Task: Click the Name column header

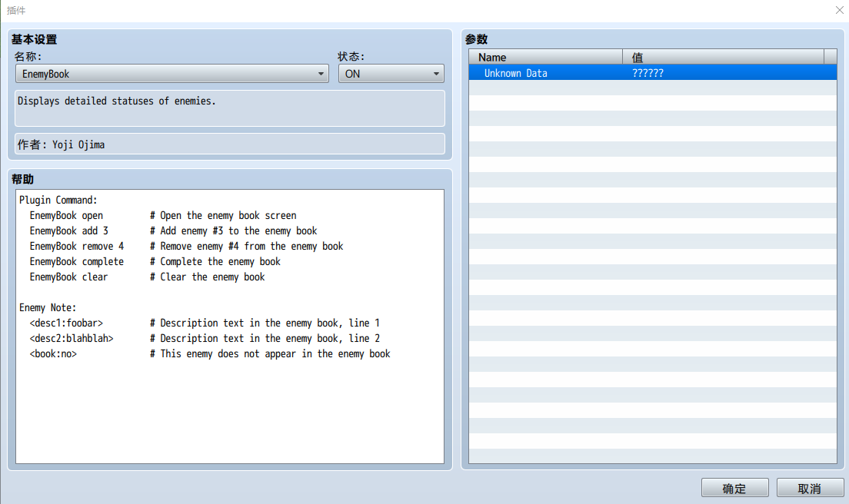Action: click(x=546, y=57)
